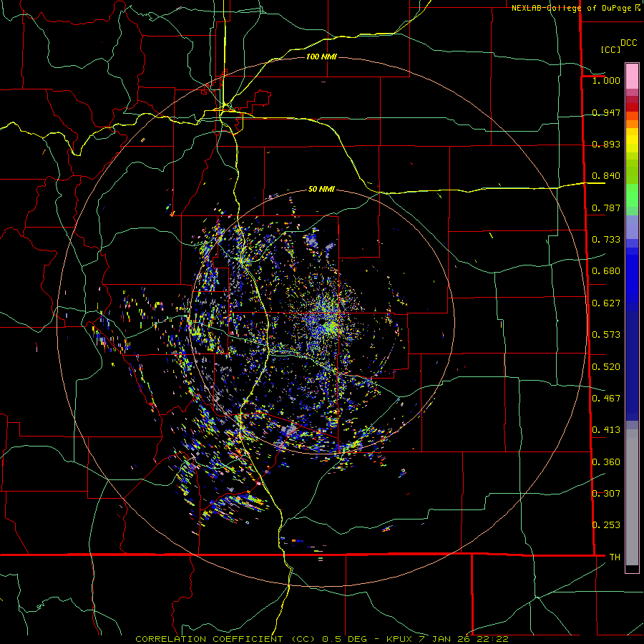This screenshot has height=644, width=644.
Task: Select the 0.520 legend value
Action: click(x=606, y=367)
